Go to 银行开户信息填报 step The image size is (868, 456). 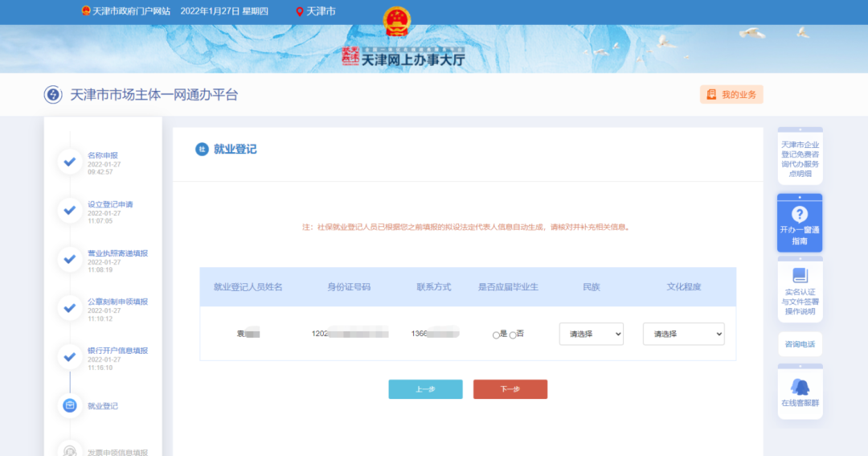pos(118,351)
